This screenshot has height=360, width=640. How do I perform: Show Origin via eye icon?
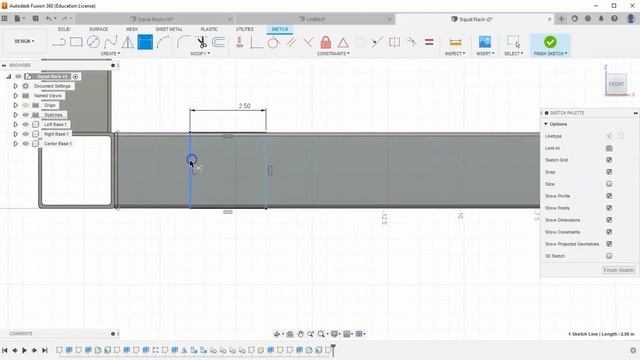tap(26, 105)
